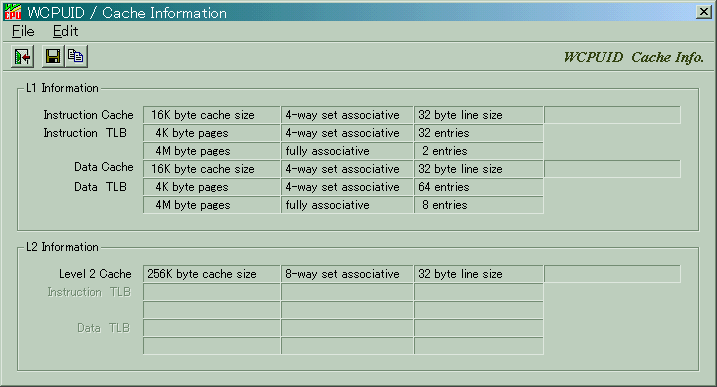Image resolution: width=717 pixels, height=387 pixels.
Task: Click the Level 2 Cache label
Action: (x=95, y=274)
